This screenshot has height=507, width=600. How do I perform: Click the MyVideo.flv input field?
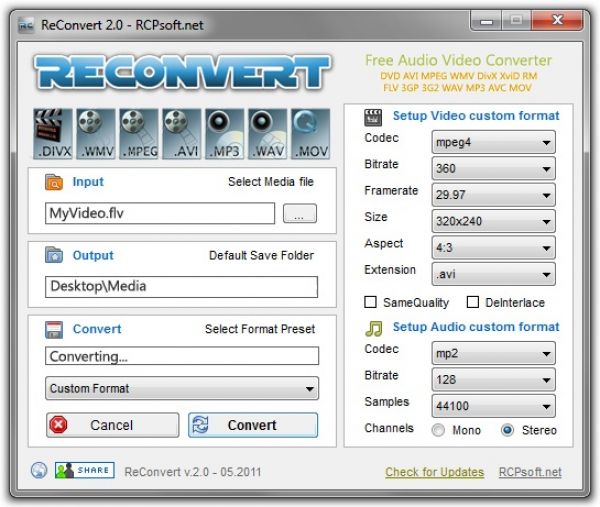pyautogui.click(x=160, y=213)
